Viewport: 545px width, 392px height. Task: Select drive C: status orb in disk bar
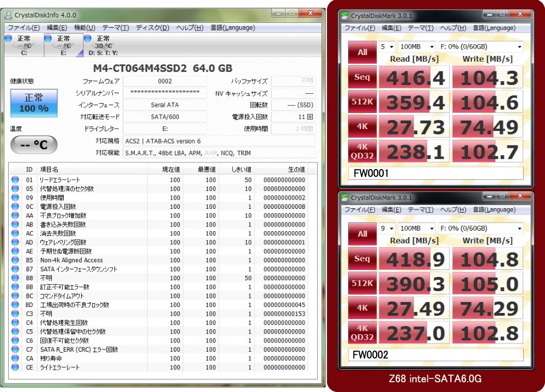[x=8, y=38]
